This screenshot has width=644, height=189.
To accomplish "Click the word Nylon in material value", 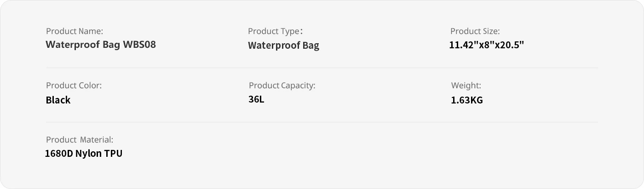I will point(88,154).
